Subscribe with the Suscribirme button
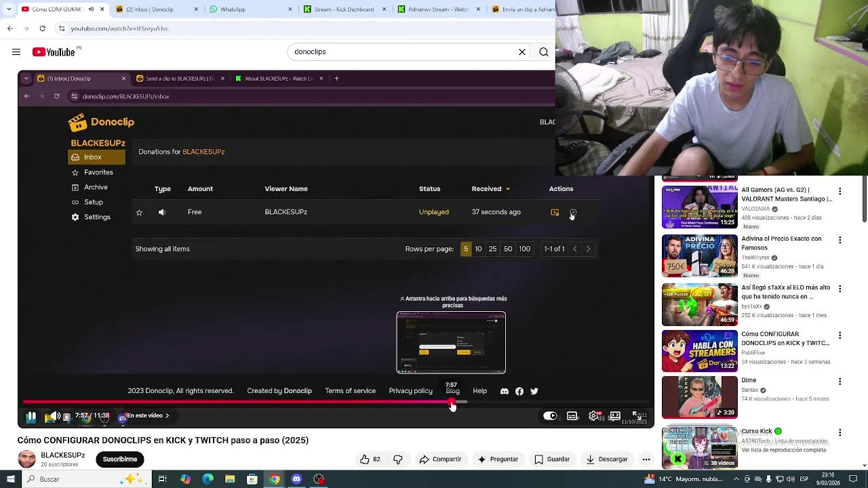868x488 pixels. tap(120, 460)
